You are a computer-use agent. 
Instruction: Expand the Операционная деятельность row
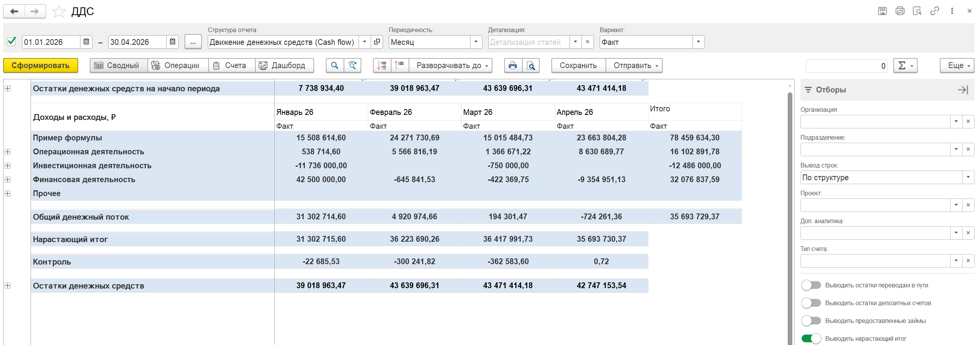click(8, 152)
